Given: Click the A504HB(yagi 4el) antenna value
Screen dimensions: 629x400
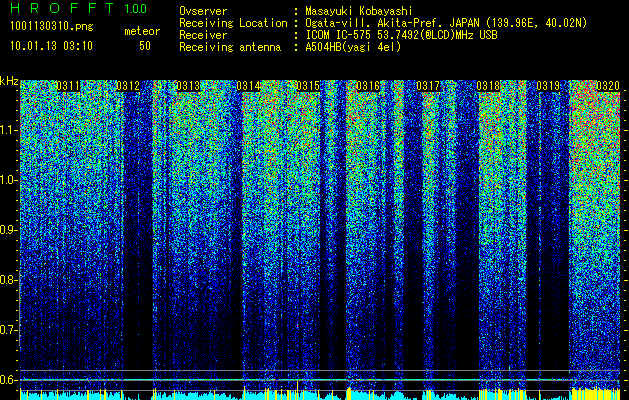Looking at the screenshot, I should [x=353, y=47].
